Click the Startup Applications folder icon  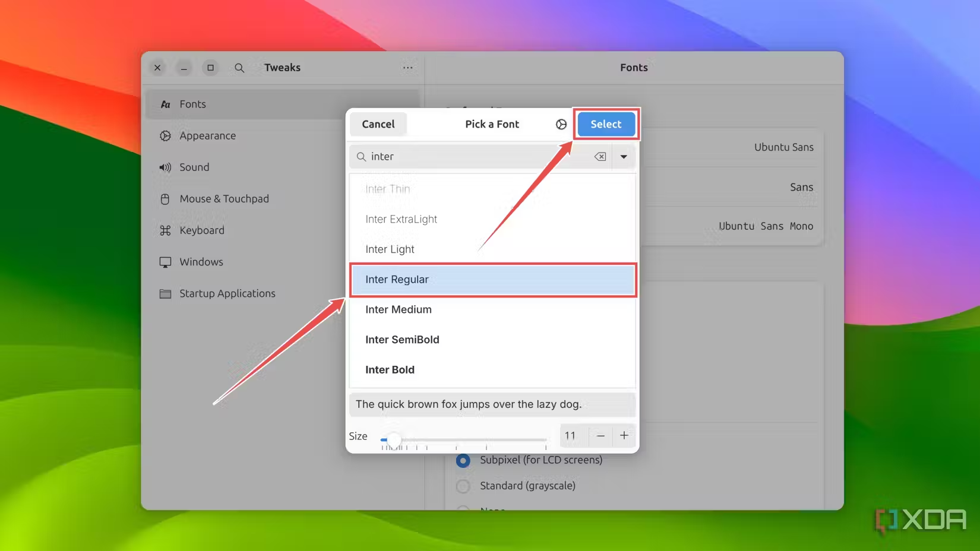pos(165,294)
